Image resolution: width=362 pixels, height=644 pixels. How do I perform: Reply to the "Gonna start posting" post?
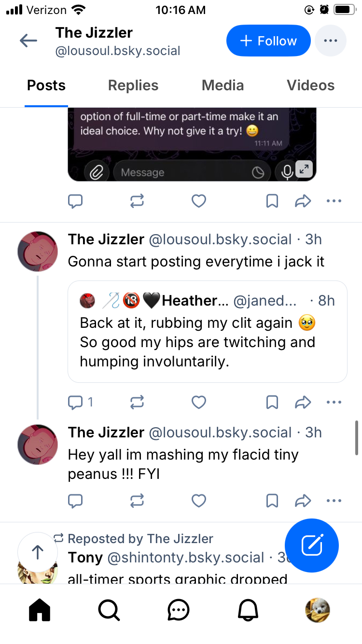pos(76,402)
